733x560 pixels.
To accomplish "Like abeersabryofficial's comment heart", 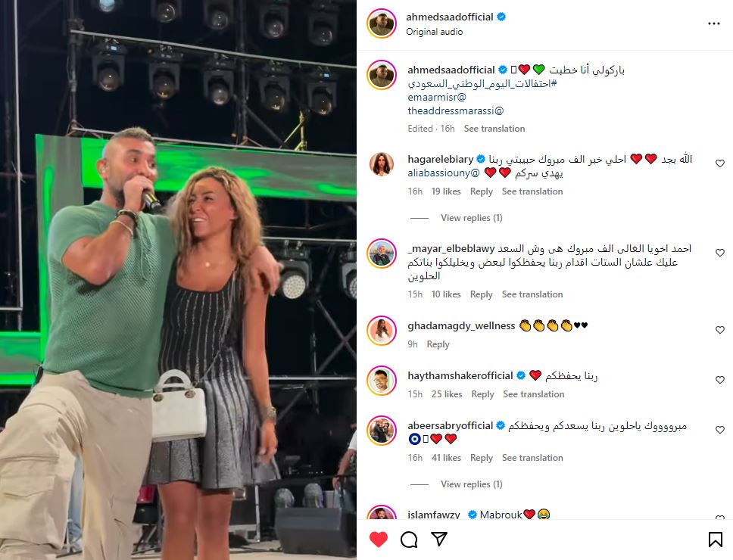I will click(720, 430).
